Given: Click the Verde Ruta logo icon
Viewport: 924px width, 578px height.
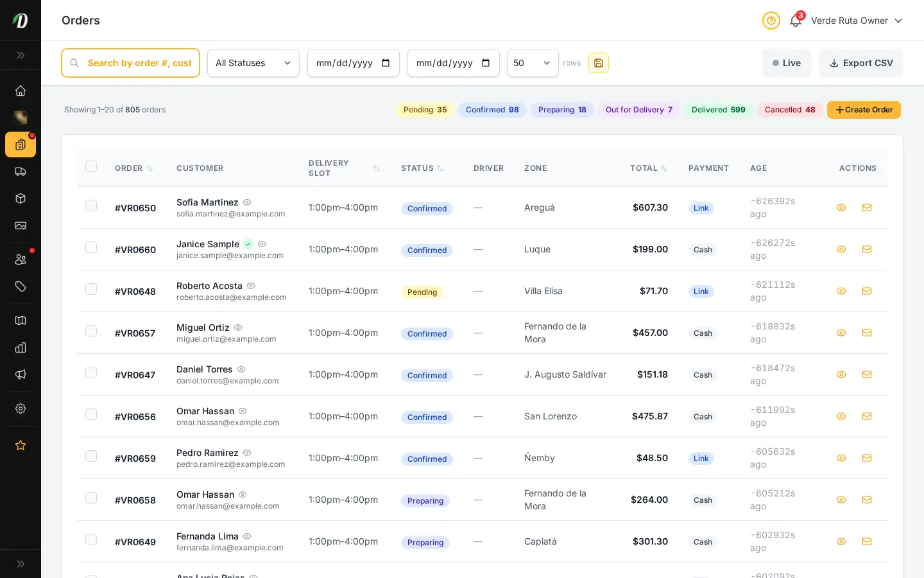Looking at the screenshot, I should (x=21, y=21).
